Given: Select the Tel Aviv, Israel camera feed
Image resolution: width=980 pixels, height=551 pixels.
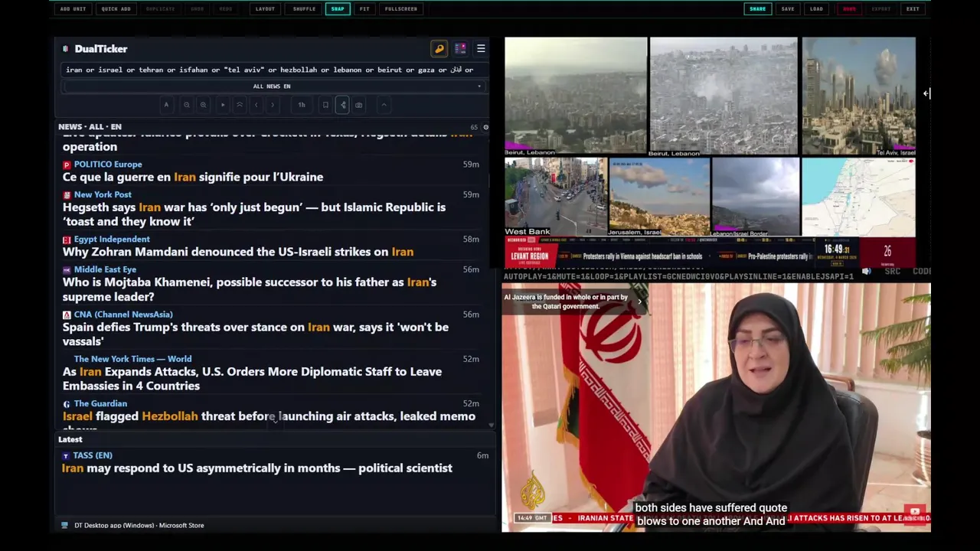Looking at the screenshot, I should [858, 96].
